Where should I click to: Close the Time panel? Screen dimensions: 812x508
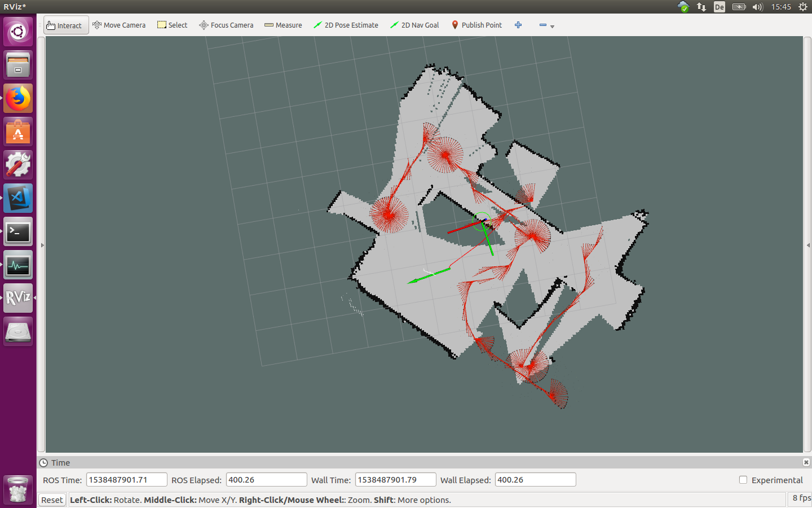click(x=806, y=462)
